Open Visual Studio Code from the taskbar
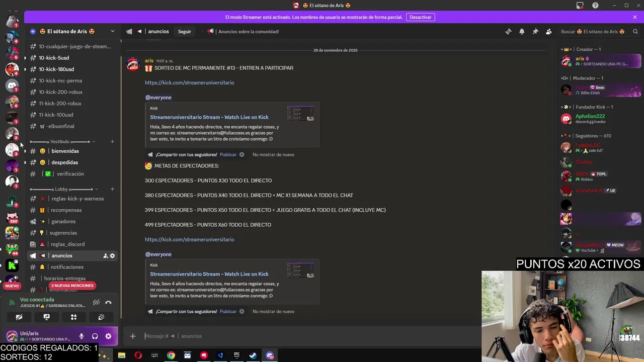The image size is (644, 362). [220, 355]
